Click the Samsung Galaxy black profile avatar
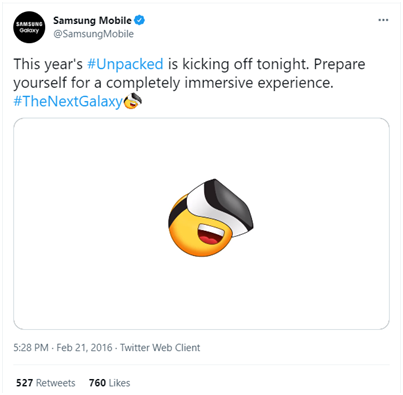The width and height of the screenshot is (403, 395). pyautogui.click(x=29, y=27)
